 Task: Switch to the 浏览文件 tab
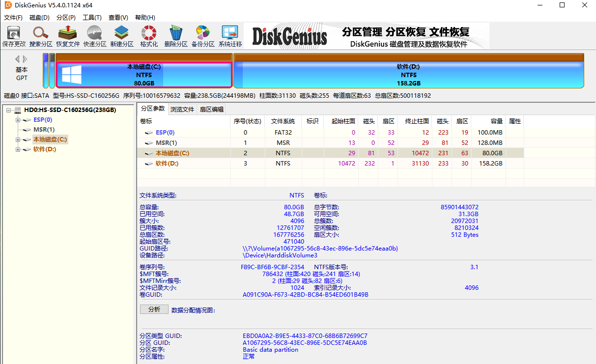[x=182, y=109]
